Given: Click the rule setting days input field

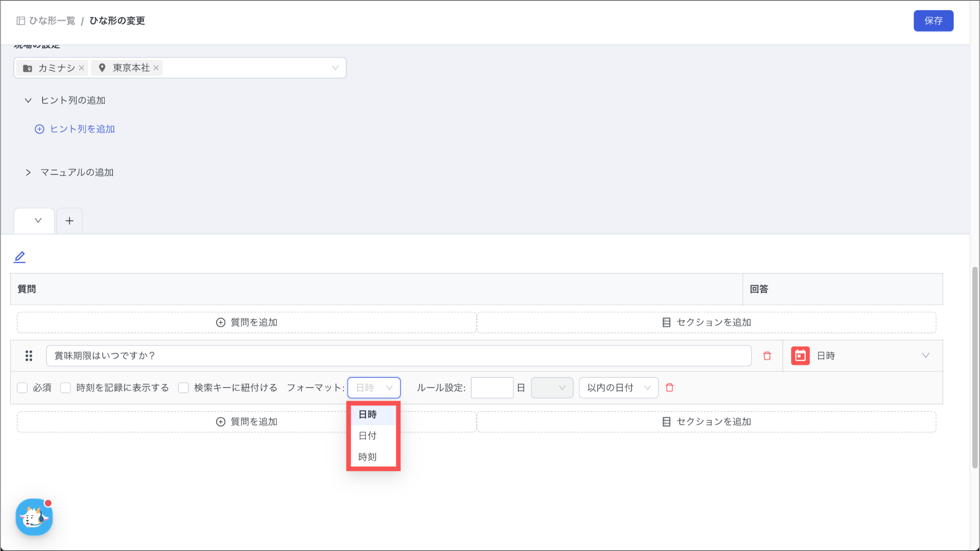Looking at the screenshot, I should click(x=491, y=388).
